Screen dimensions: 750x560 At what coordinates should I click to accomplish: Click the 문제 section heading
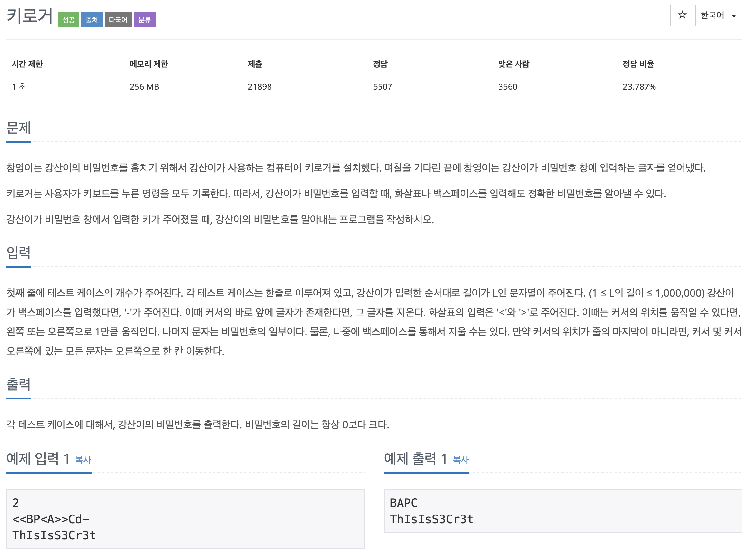19,128
